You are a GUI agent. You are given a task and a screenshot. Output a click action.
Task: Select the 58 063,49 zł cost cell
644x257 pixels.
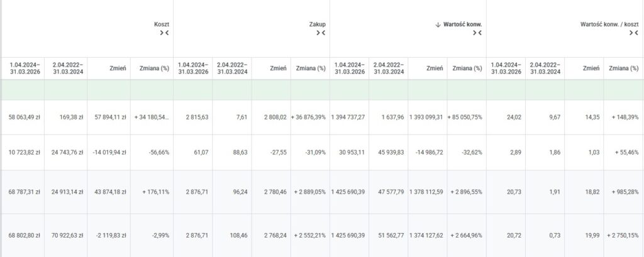(25, 117)
